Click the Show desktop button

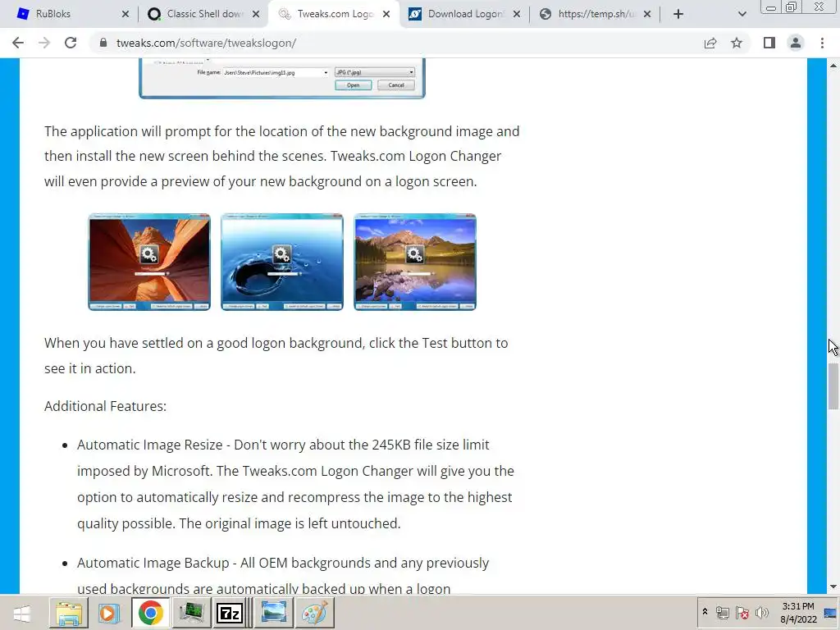click(x=830, y=613)
